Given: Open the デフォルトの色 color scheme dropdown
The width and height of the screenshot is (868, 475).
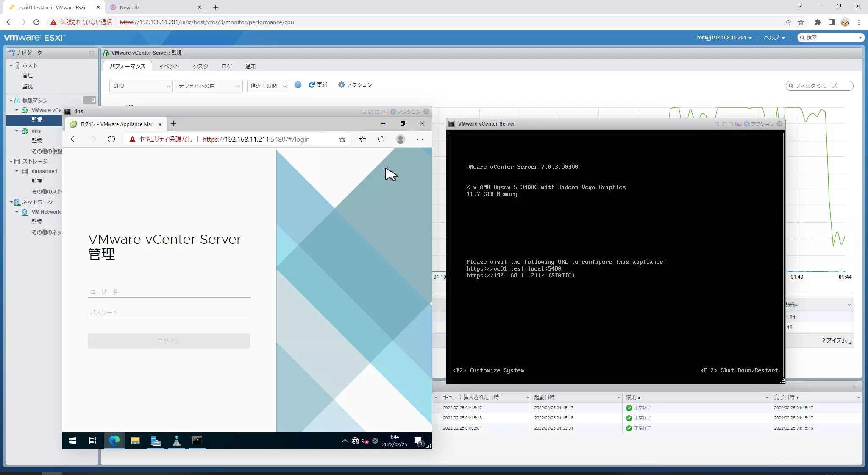Looking at the screenshot, I should pyautogui.click(x=209, y=86).
